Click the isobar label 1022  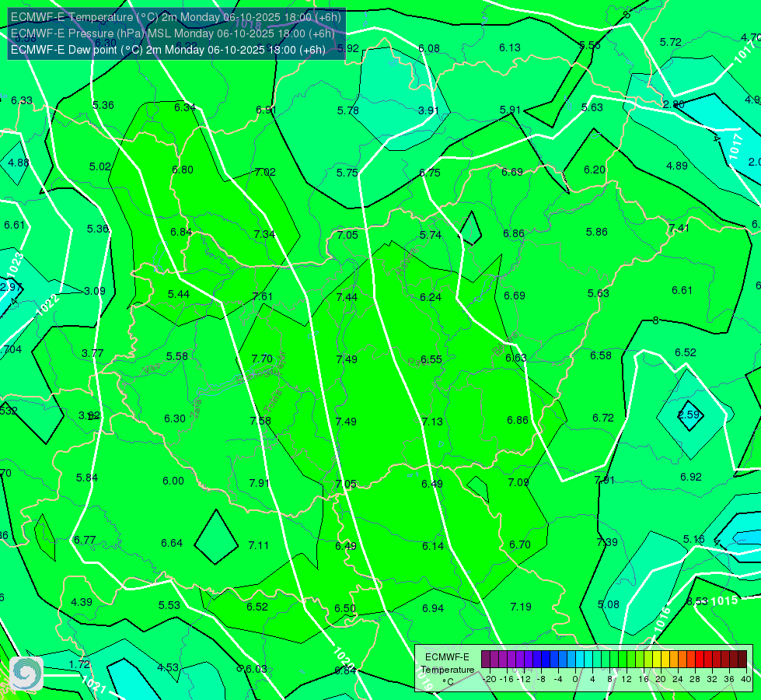pyautogui.click(x=48, y=305)
